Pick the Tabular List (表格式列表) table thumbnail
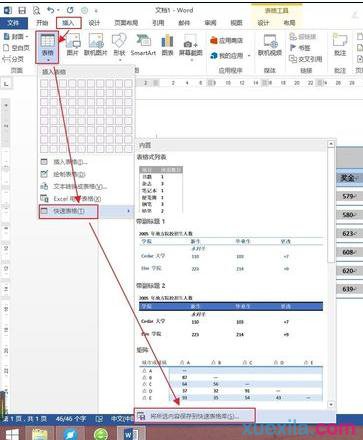The image size is (363, 440). (x=161, y=189)
